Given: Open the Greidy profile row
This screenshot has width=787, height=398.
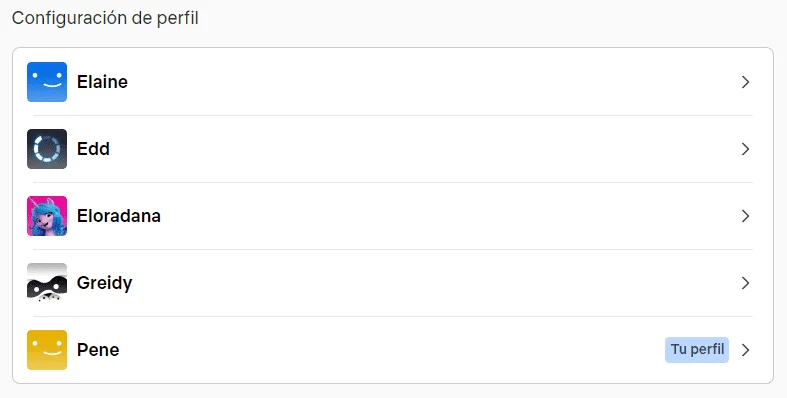Looking at the screenshot, I should (393, 283).
